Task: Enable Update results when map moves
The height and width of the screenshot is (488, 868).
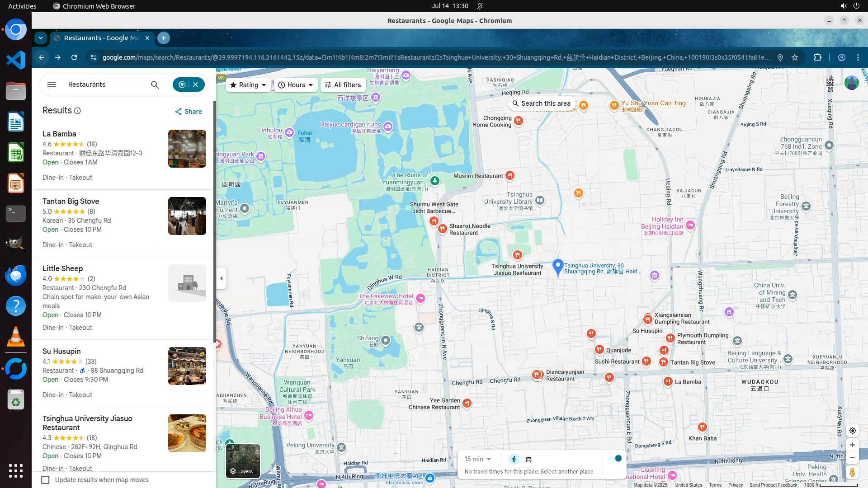Action: click(x=45, y=480)
